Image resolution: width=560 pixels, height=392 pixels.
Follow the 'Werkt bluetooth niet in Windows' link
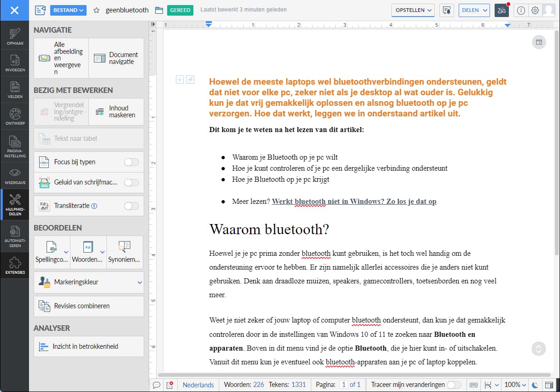[354, 202]
